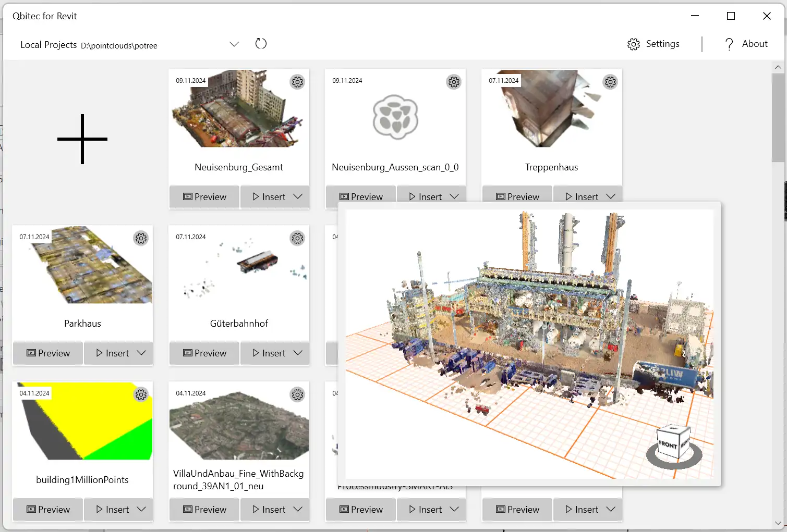
Task: Preview the Güterbahnhof point cloud
Action: pyautogui.click(x=204, y=353)
